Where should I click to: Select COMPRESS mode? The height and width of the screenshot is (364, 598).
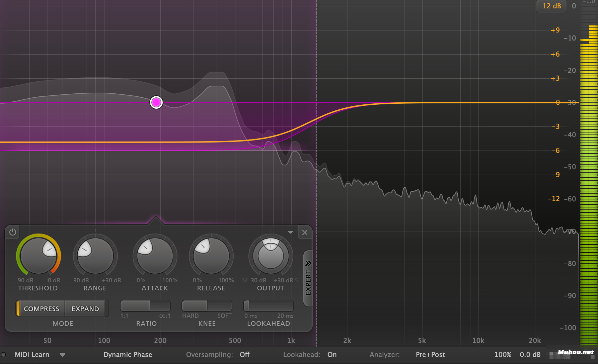[41, 309]
